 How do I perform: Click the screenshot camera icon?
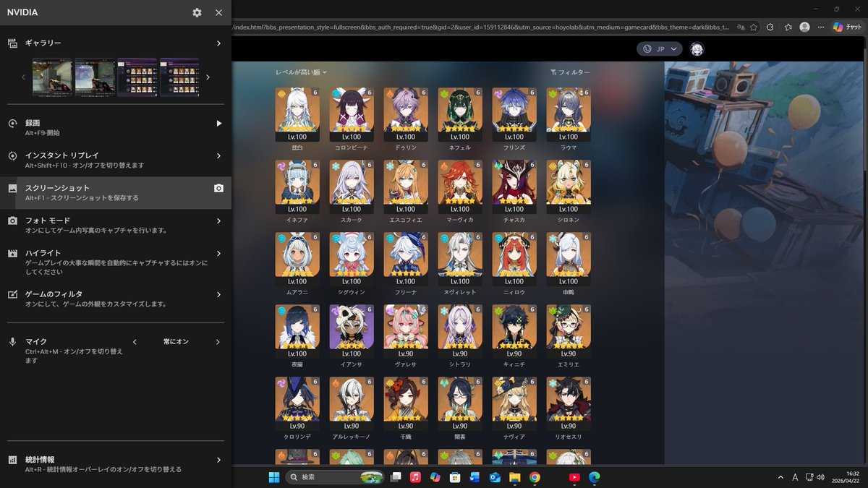(x=219, y=188)
